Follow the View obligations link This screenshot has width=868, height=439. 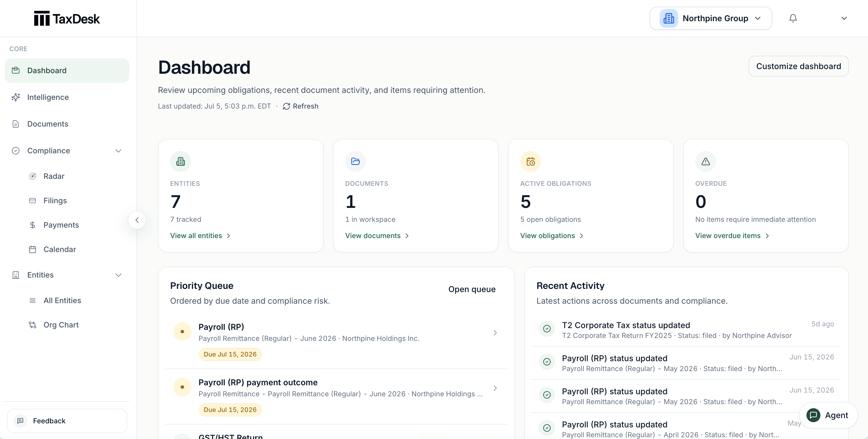pyautogui.click(x=552, y=235)
